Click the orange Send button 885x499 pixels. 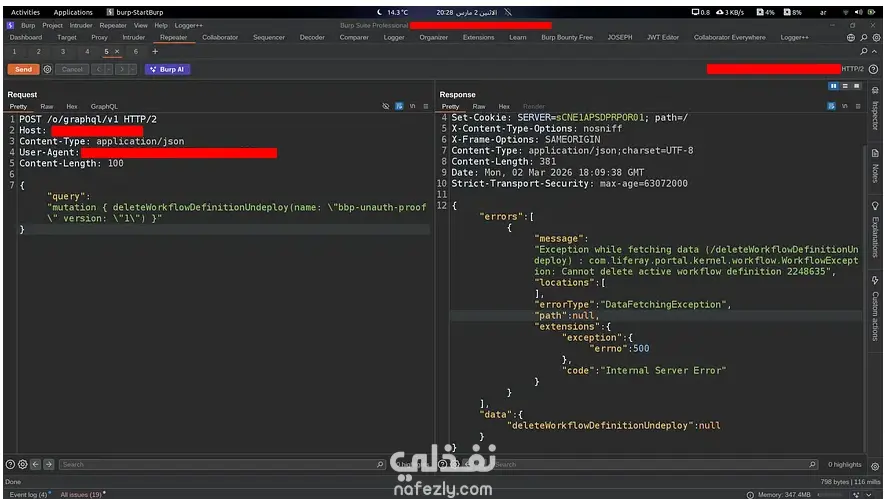[x=23, y=69]
